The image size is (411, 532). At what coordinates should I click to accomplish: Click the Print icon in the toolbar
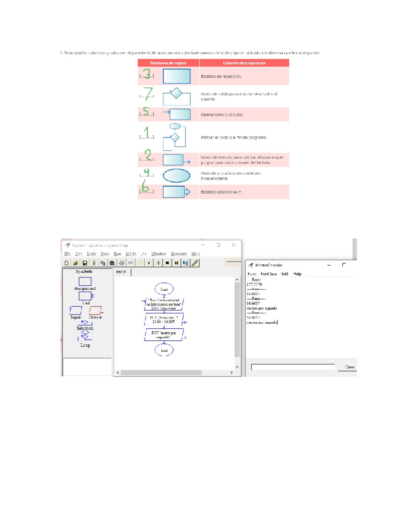(x=121, y=263)
